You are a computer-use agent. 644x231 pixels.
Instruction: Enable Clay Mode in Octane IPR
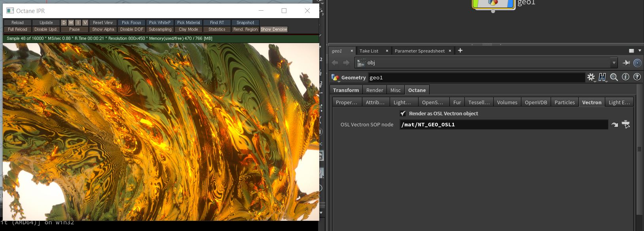[x=188, y=29]
